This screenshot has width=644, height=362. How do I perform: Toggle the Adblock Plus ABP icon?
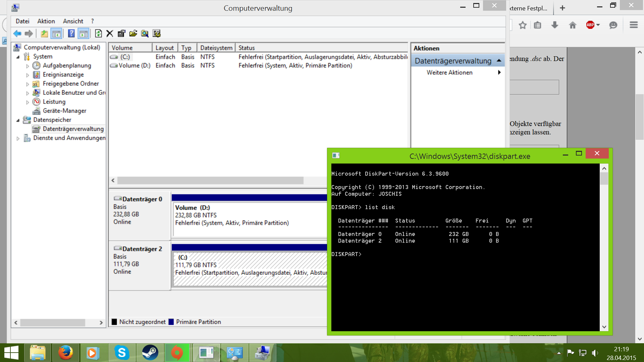coord(590,25)
